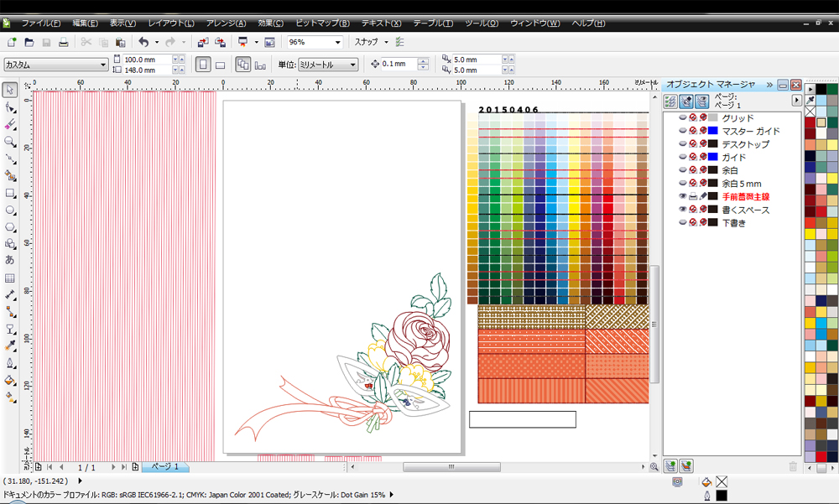Expand the 単位 ミリメートル units dropdown

tap(353, 65)
